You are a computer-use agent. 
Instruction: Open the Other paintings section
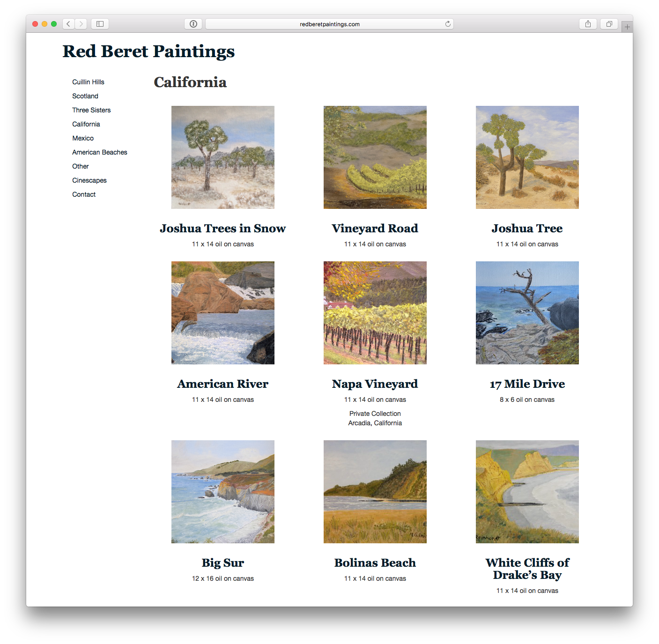click(x=81, y=166)
